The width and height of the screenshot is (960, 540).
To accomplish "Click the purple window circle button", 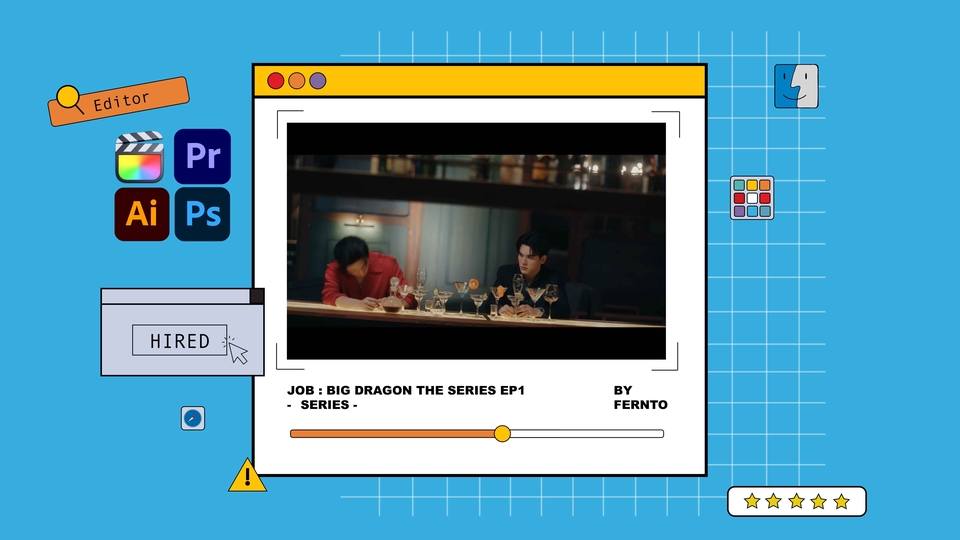I will tap(318, 81).
